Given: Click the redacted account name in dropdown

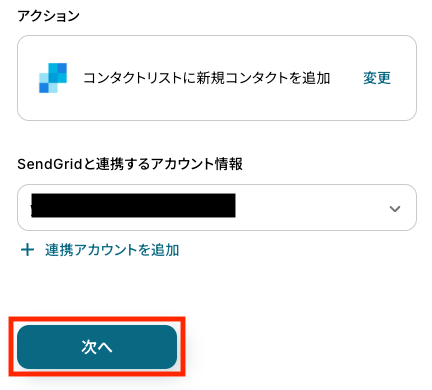Looking at the screenshot, I should tap(133, 206).
